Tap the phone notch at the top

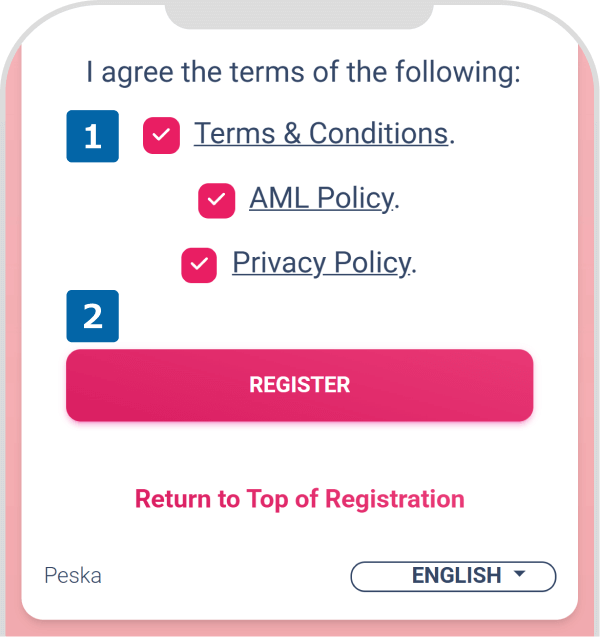click(x=299, y=14)
